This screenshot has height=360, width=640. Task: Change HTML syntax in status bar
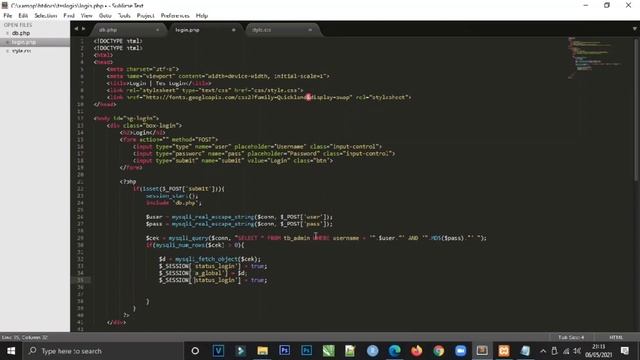(616, 338)
